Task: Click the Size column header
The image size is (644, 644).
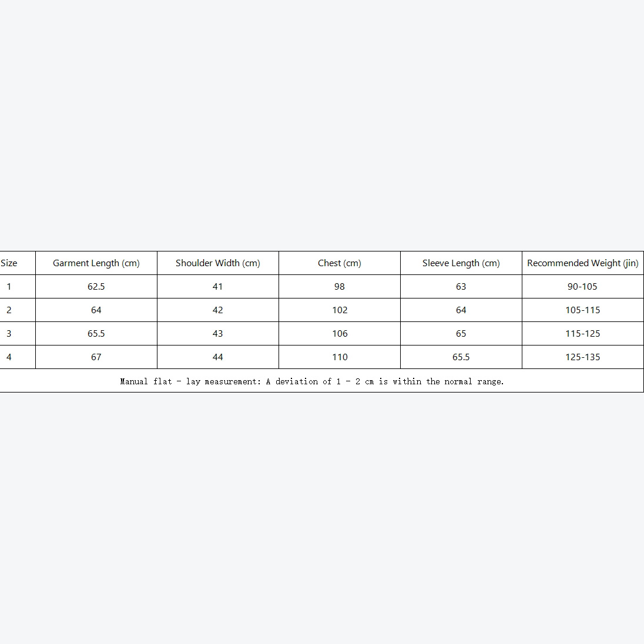Action: coord(9,263)
